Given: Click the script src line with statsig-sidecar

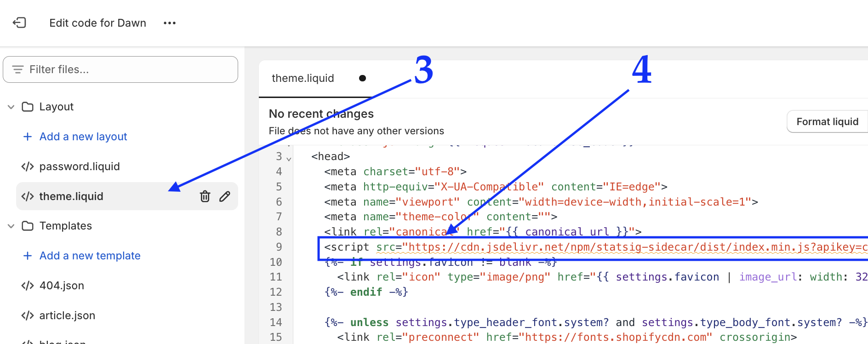Looking at the screenshot, I should pyautogui.click(x=596, y=247).
